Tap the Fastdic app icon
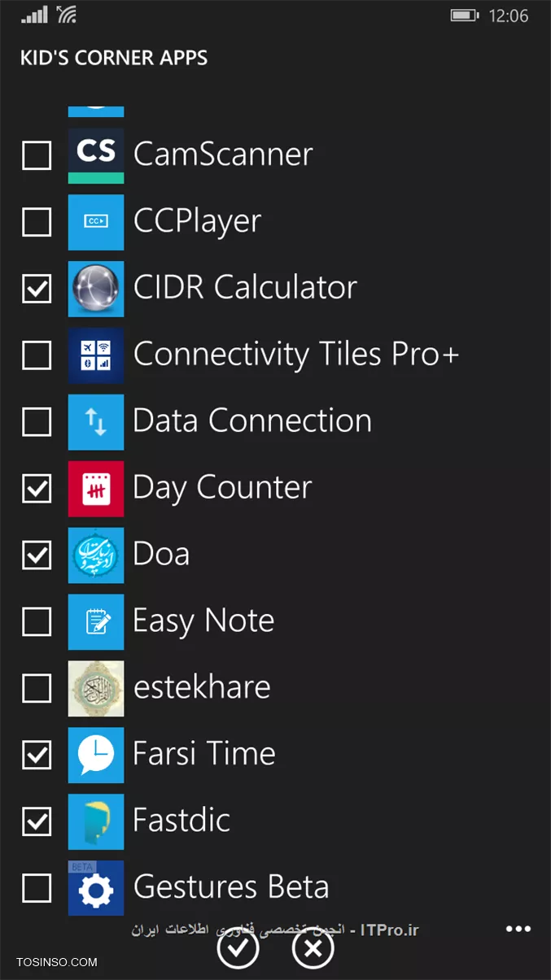The image size is (551, 980). click(96, 822)
